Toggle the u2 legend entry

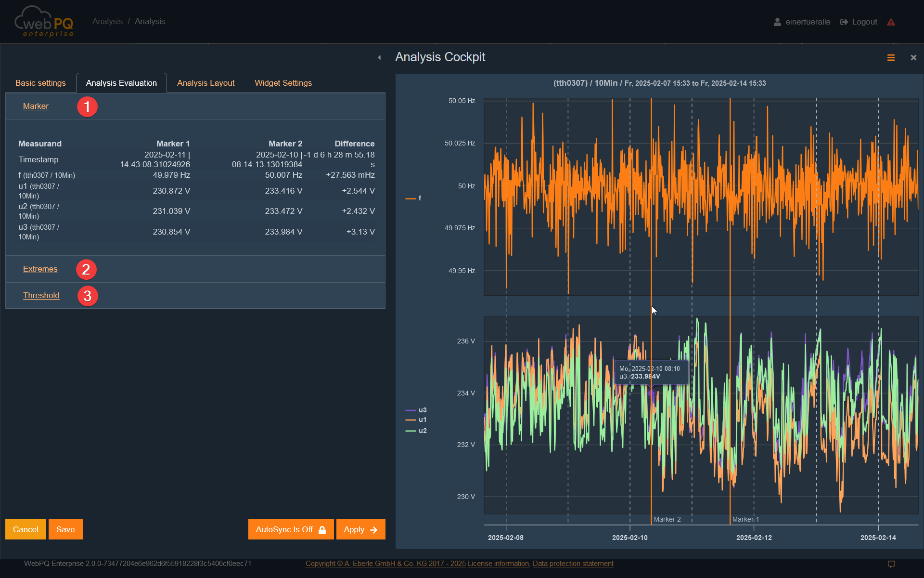point(422,431)
